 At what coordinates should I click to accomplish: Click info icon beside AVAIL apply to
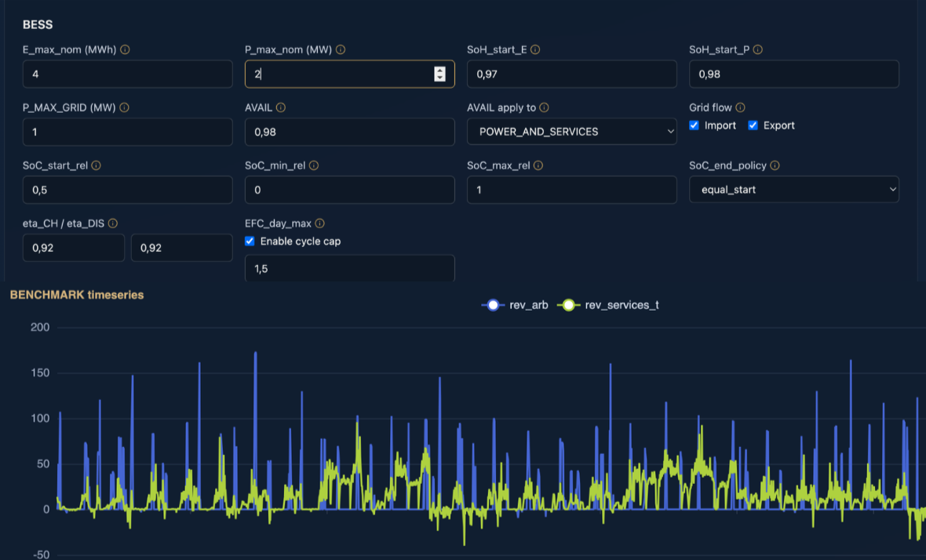[544, 107]
